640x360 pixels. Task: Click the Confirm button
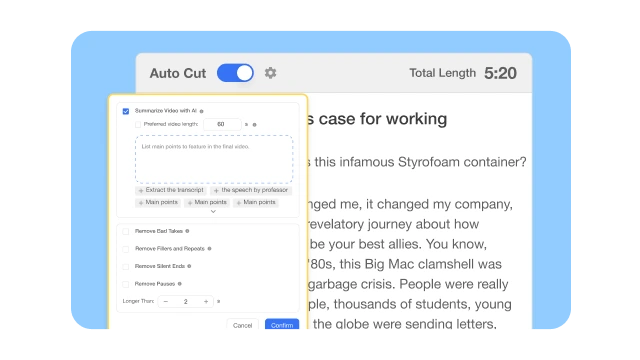(x=282, y=324)
